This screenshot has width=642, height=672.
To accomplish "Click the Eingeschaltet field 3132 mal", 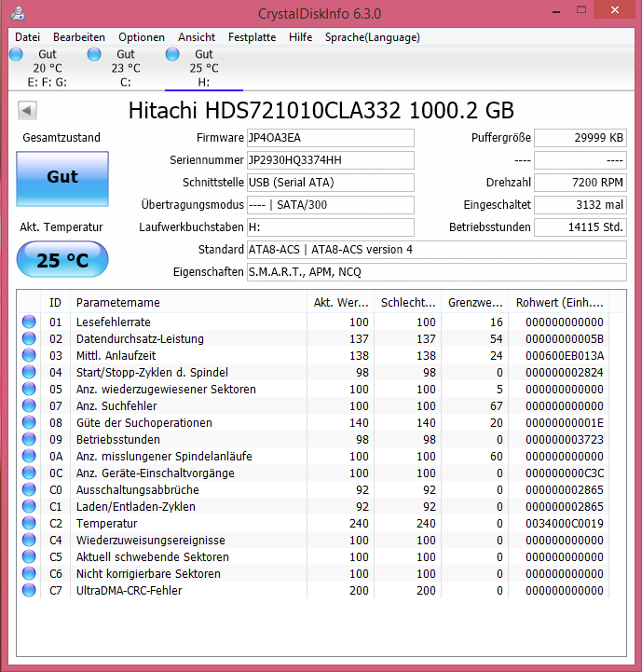I will (x=581, y=205).
